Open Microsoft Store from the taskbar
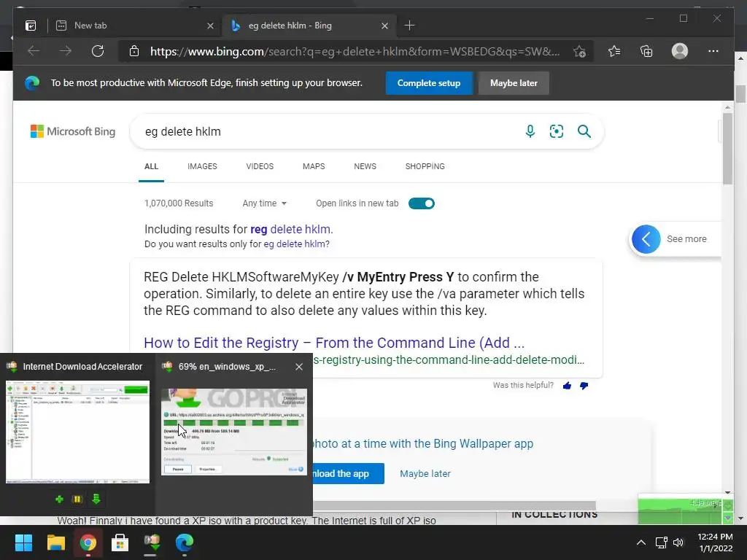The image size is (747, 560). (x=120, y=542)
